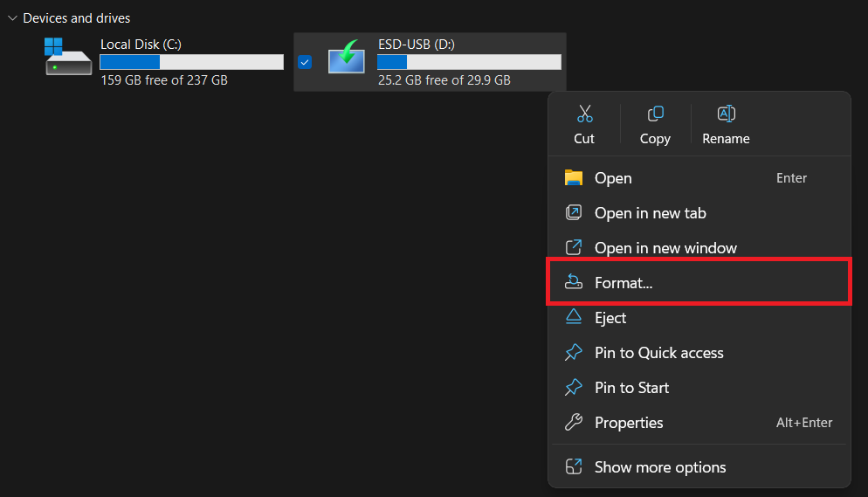Click the Properties wrench icon

pyautogui.click(x=574, y=422)
